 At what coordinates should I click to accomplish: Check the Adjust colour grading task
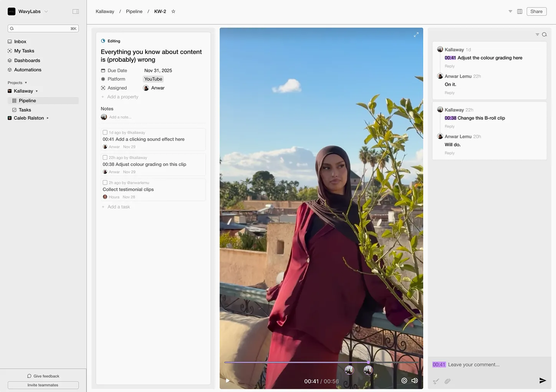coord(105,157)
